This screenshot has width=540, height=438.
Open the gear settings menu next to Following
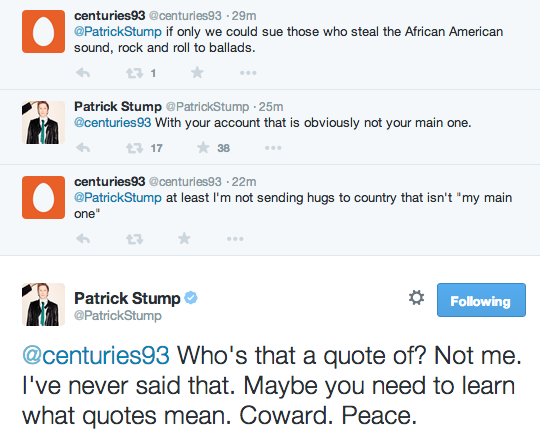tap(416, 298)
